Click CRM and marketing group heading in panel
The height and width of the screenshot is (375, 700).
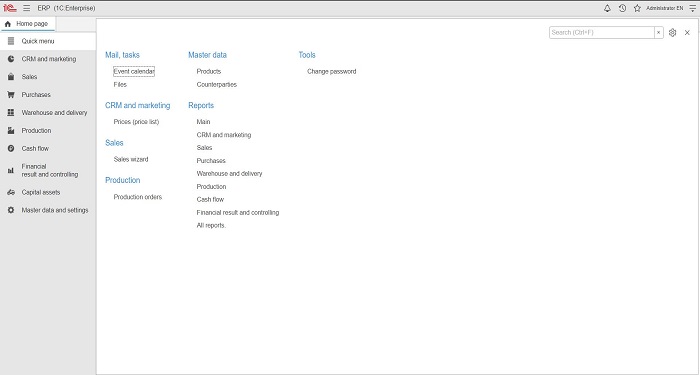pyautogui.click(x=138, y=105)
